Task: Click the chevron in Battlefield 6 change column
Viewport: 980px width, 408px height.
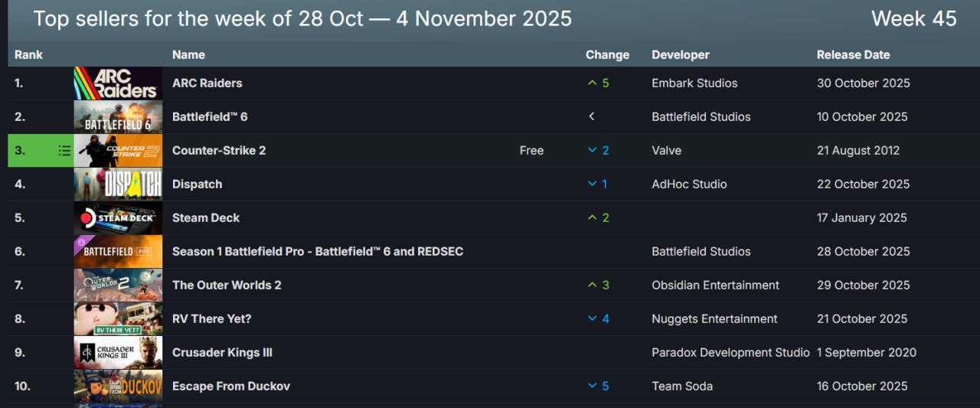Action: (591, 117)
